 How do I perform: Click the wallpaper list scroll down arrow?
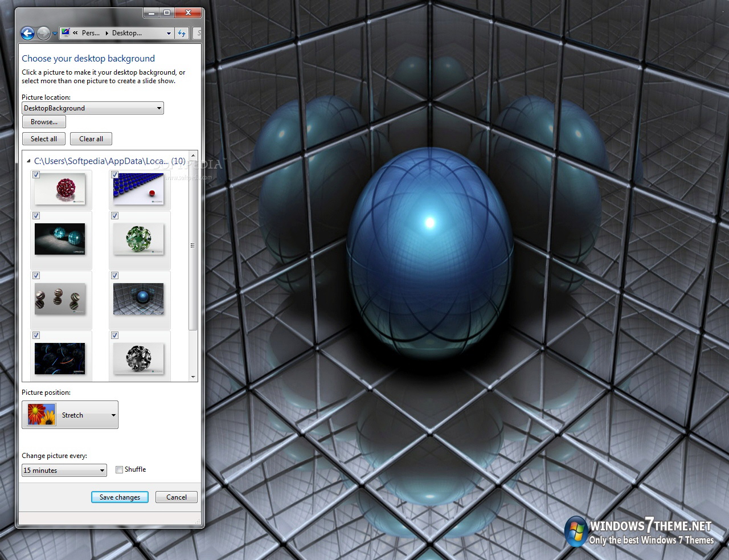coord(193,377)
